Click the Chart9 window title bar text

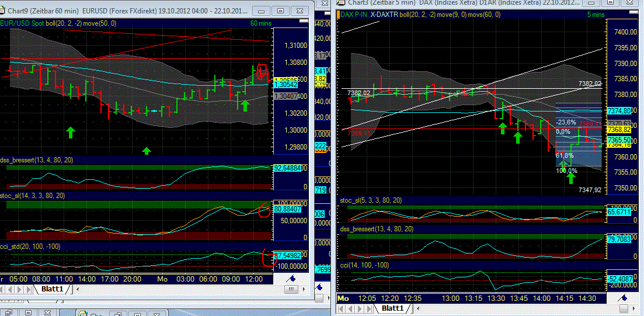[x=128, y=11]
